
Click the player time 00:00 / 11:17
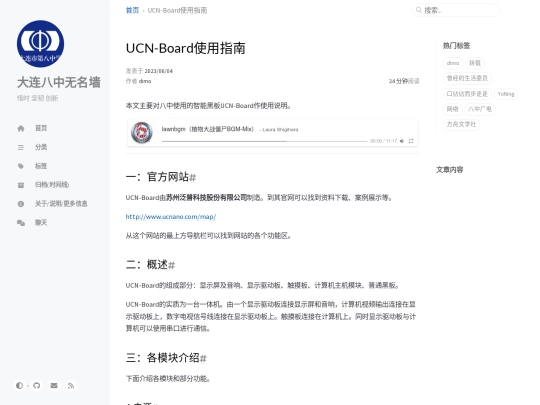click(384, 141)
